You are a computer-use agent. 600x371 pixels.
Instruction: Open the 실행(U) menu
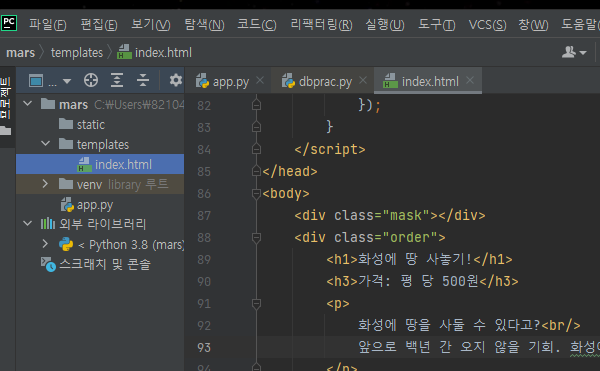click(385, 24)
